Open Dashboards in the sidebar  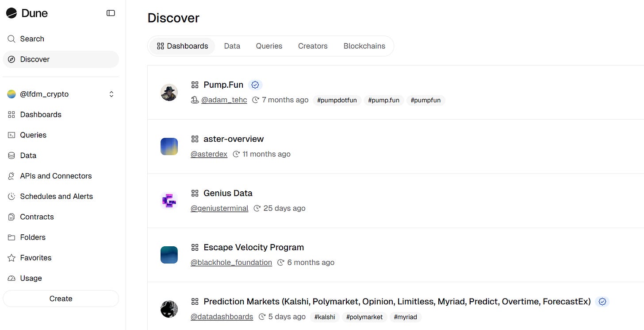coord(61,114)
